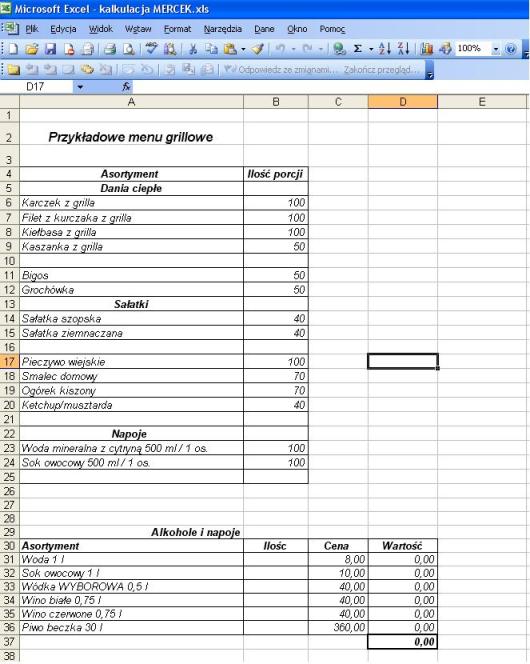Select cell Pieczywo wiejskie

click(x=131, y=362)
